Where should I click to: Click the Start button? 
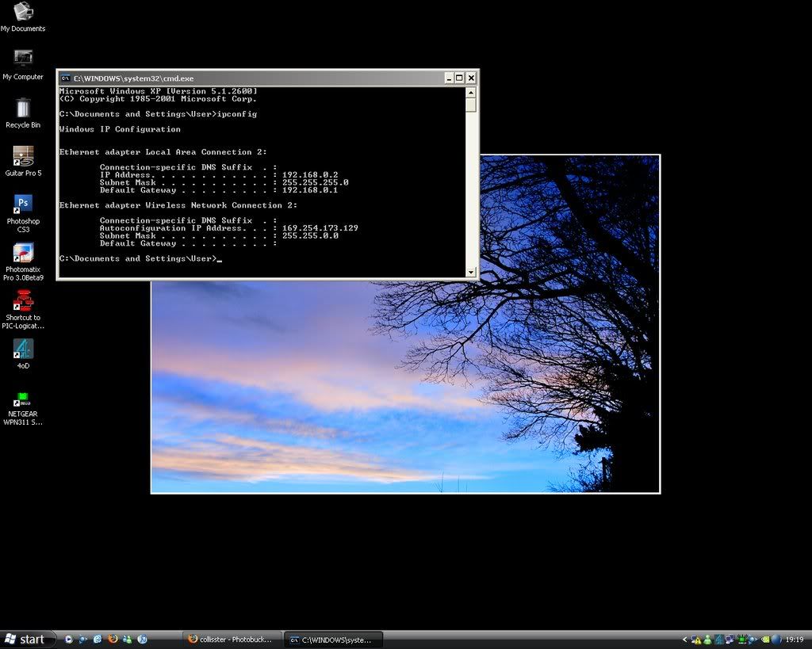tap(28, 639)
